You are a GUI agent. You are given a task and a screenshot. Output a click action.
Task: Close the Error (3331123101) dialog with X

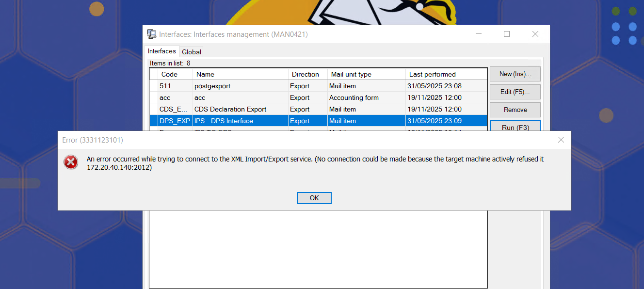(x=561, y=140)
